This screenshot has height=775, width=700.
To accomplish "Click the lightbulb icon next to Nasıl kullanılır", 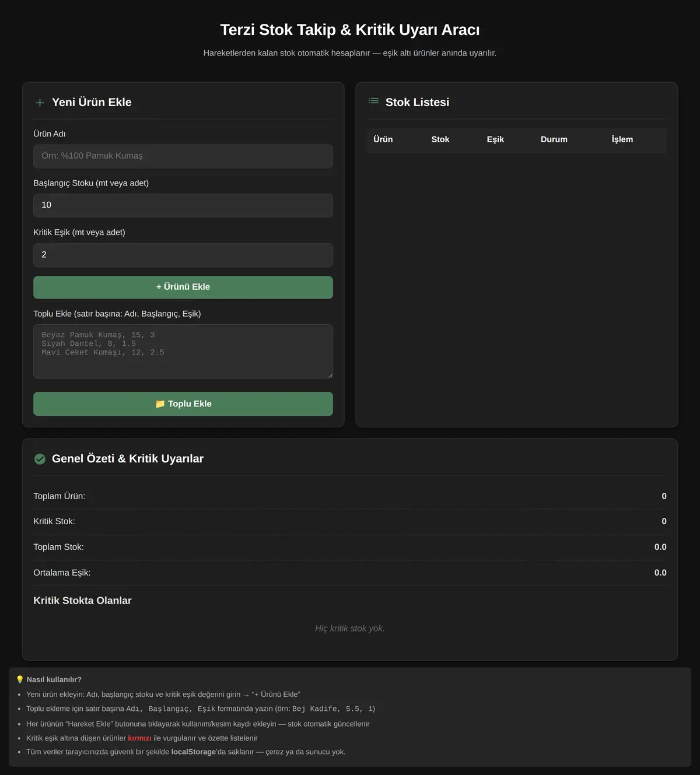I will click(x=20, y=679).
